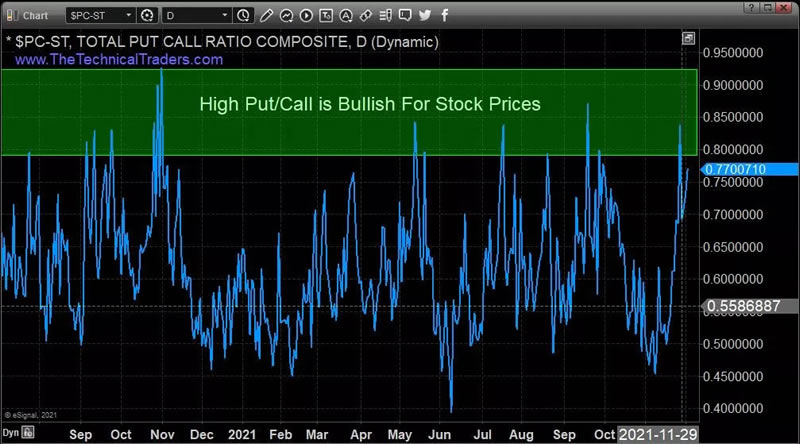This screenshot has width=800, height=444.
Task: Open the $PC-ST symbol dropdown
Action: point(129,15)
